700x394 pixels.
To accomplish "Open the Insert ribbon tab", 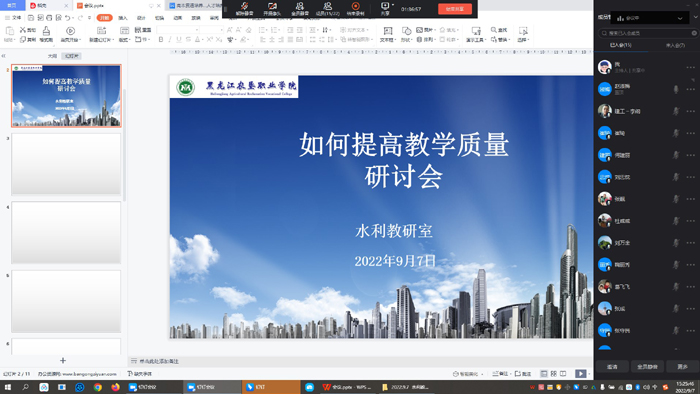I will tap(123, 18).
